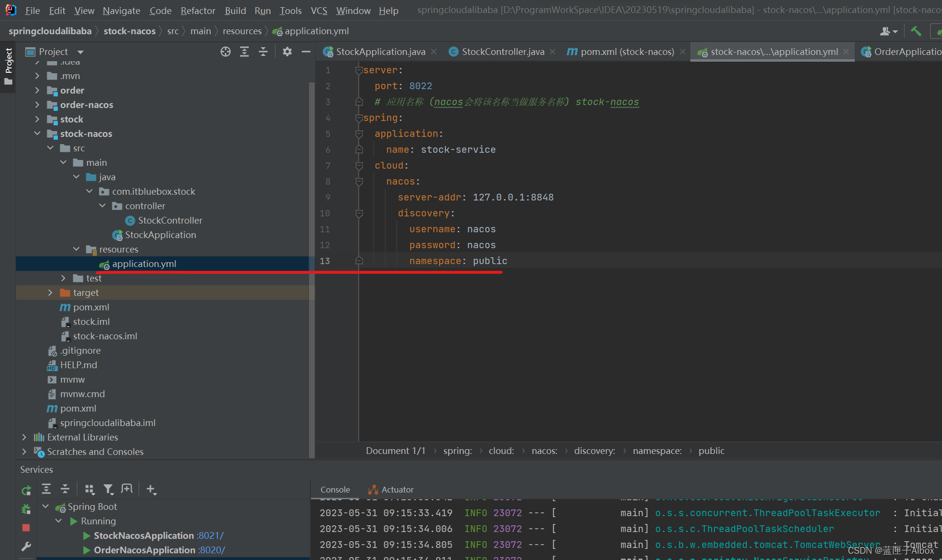Image resolution: width=942 pixels, height=560 pixels.
Task: Select the Console tab
Action: 335,490
